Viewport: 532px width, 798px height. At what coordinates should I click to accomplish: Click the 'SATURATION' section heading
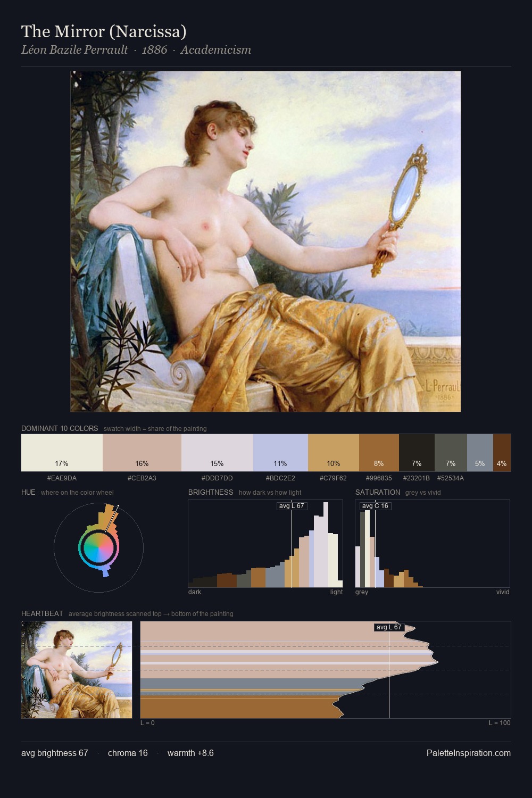tap(378, 492)
